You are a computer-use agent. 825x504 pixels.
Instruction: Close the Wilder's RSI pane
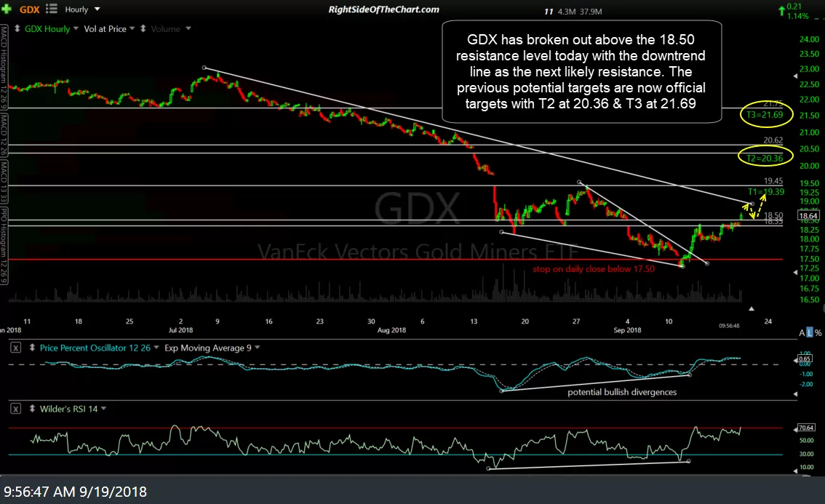(x=16, y=409)
